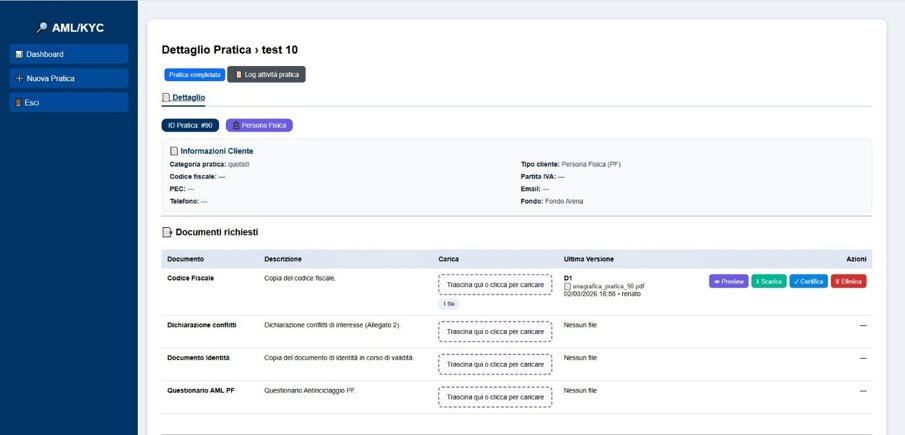This screenshot has height=435, width=905.
Task: Click the 'Tipo cliente: Persona Fisica (PF)' text
Action: [570, 164]
